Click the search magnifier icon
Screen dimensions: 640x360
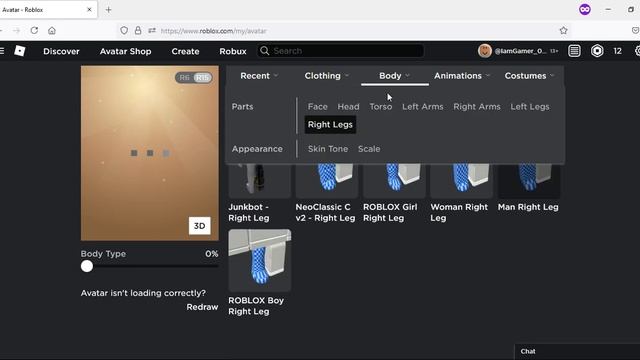(x=265, y=51)
